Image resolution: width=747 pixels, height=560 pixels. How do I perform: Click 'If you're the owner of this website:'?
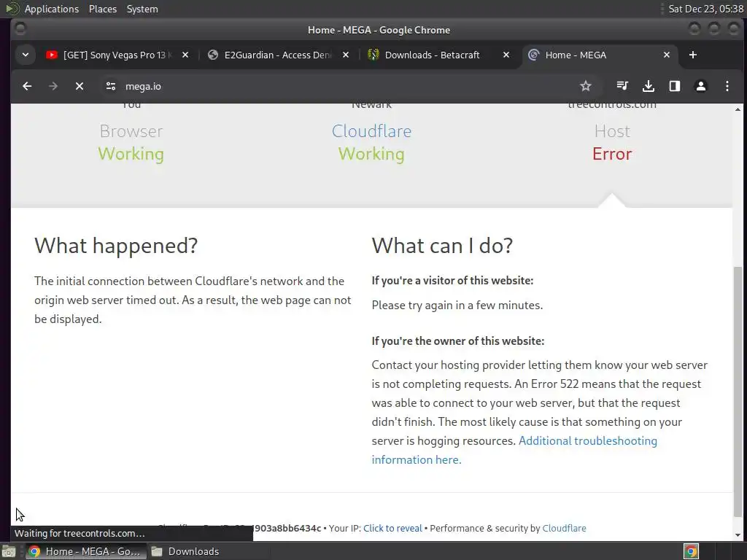[458, 341]
